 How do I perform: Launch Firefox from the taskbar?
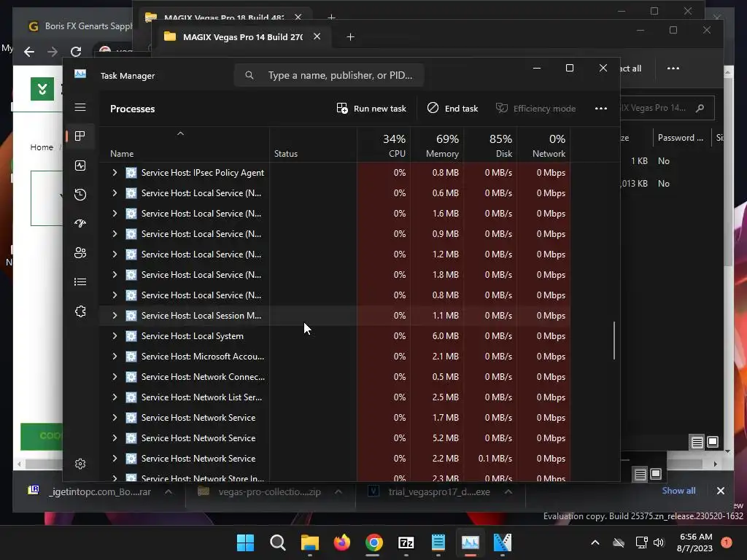[341, 542]
